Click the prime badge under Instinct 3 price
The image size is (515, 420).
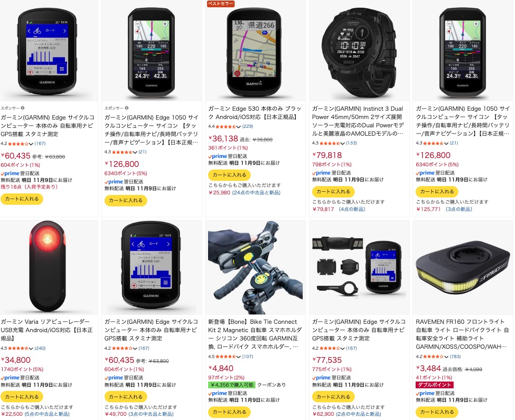click(321, 173)
